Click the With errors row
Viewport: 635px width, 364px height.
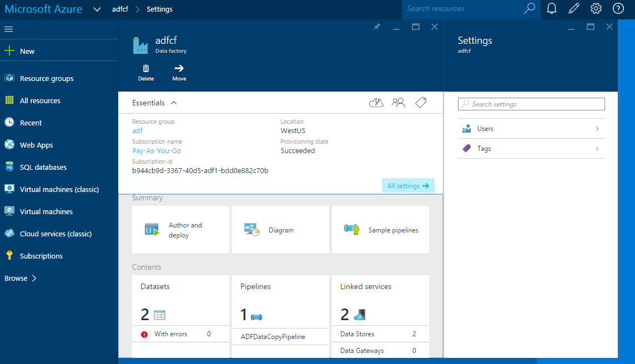(180, 334)
